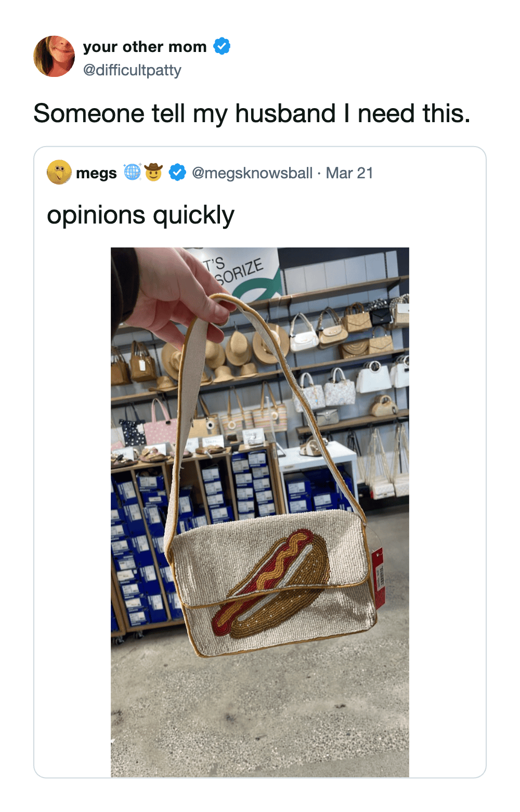Viewport: 520px width, 812px height.
Task: Open megs' yellow profile avatar
Action: click(59, 172)
